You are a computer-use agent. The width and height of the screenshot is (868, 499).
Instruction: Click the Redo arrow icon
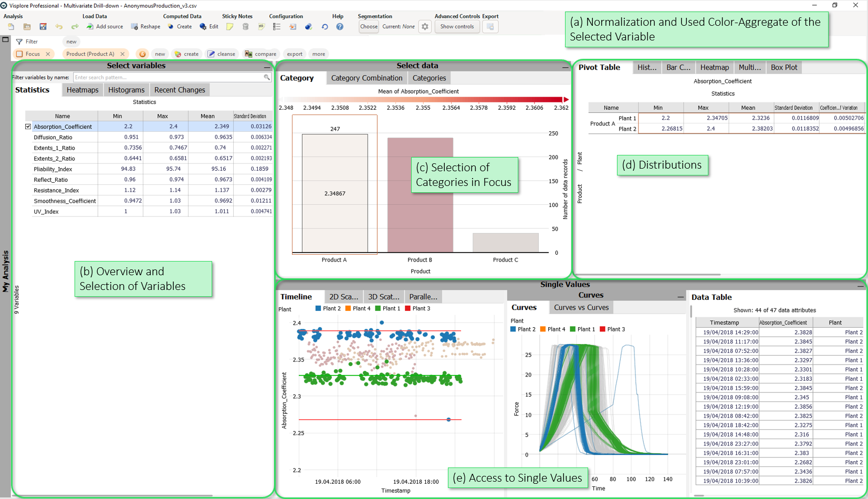75,27
